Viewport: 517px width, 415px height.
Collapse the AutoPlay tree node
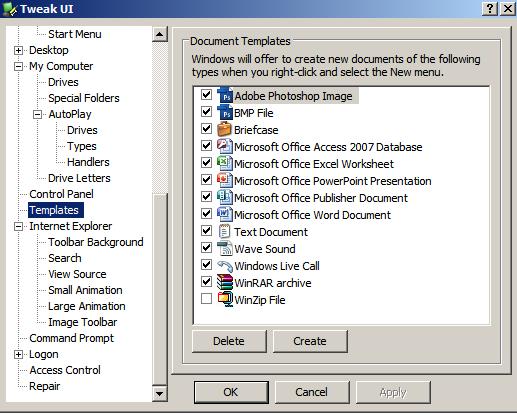pos(37,115)
